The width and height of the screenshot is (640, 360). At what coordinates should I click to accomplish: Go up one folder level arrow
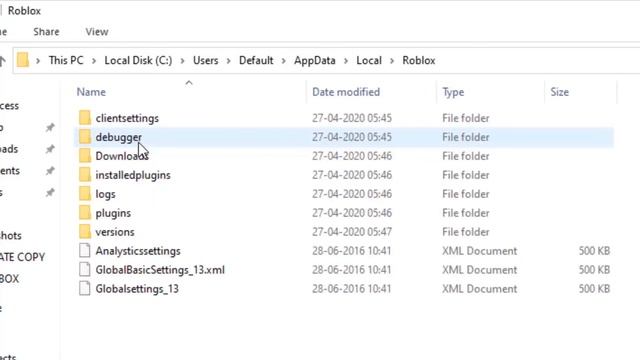click(x=2, y=61)
